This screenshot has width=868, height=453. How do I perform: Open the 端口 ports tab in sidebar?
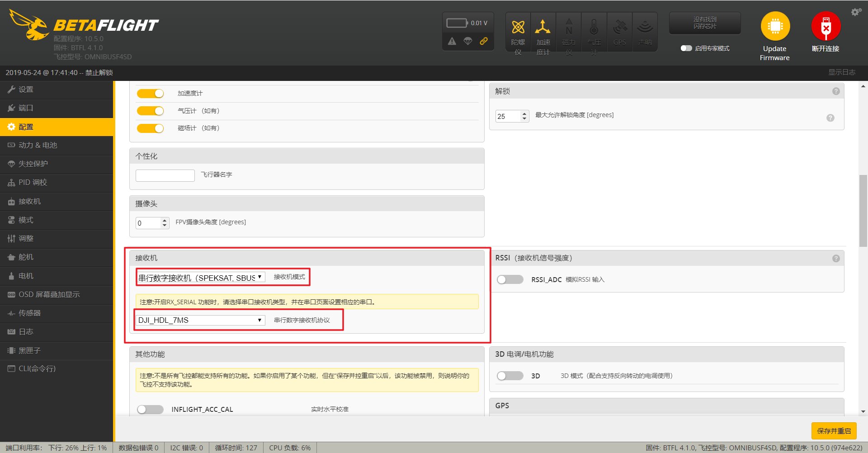(26, 108)
